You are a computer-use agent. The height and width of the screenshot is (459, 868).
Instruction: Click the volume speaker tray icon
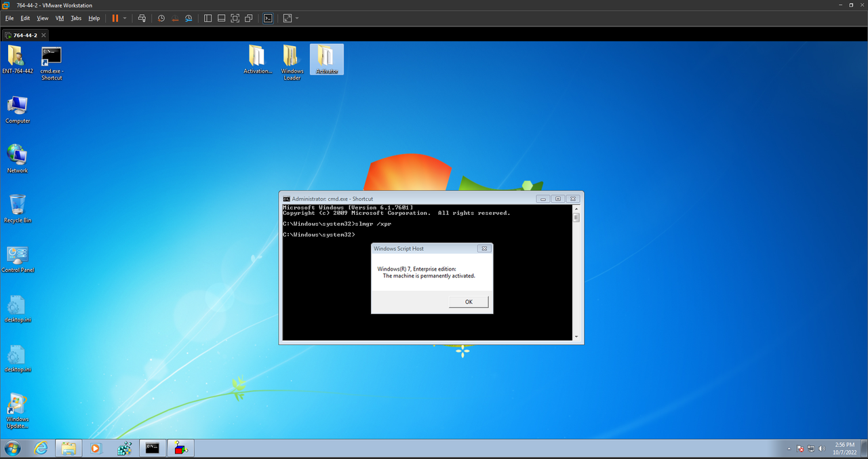coord(821,448)
